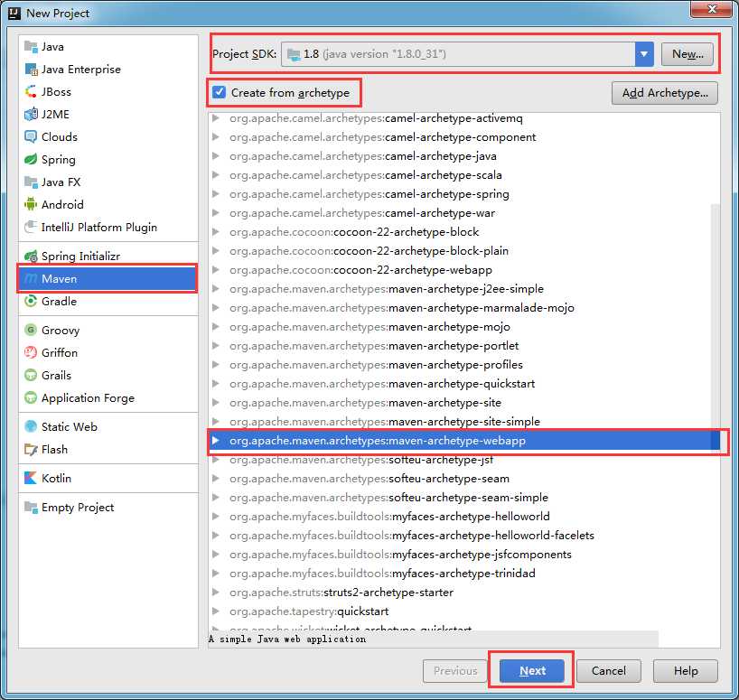
Task: Click the Add Archetype... button
Action: tap(665, 93)
